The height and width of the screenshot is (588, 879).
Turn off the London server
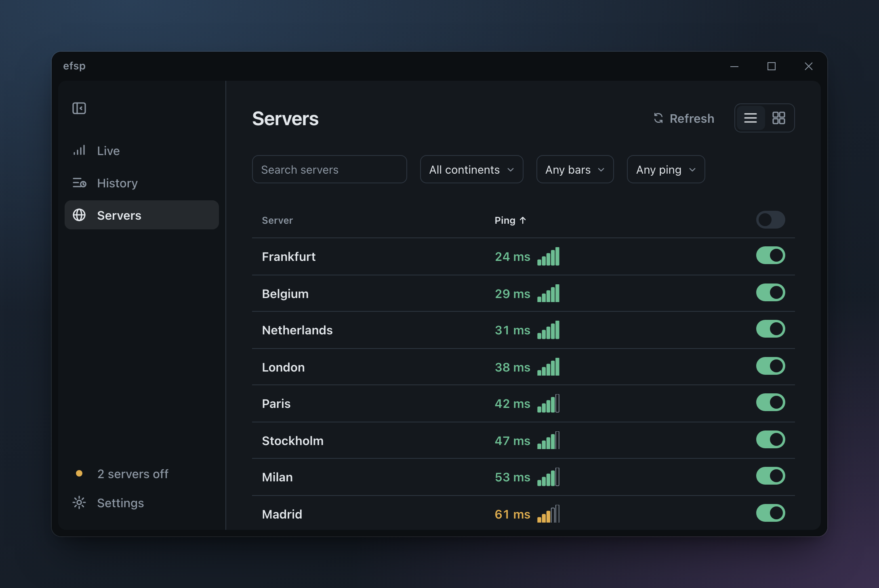pyautogui.click(x=770, y=366)
